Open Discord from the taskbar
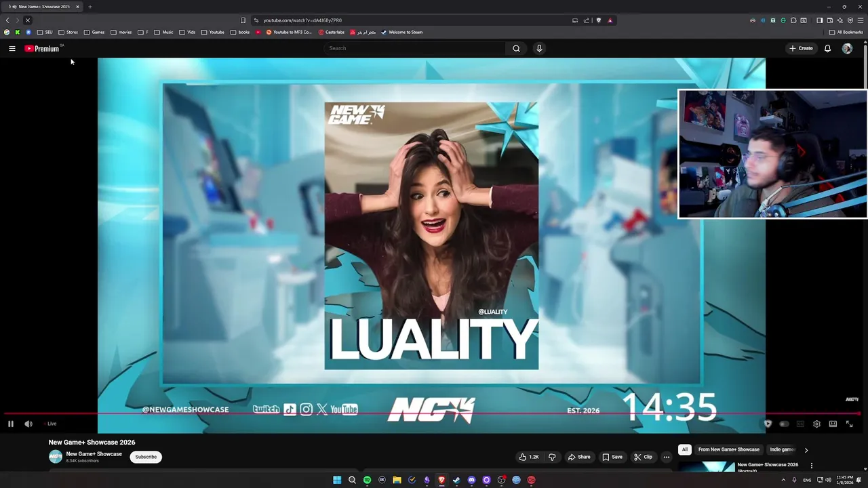 click(x=471, y=480)
